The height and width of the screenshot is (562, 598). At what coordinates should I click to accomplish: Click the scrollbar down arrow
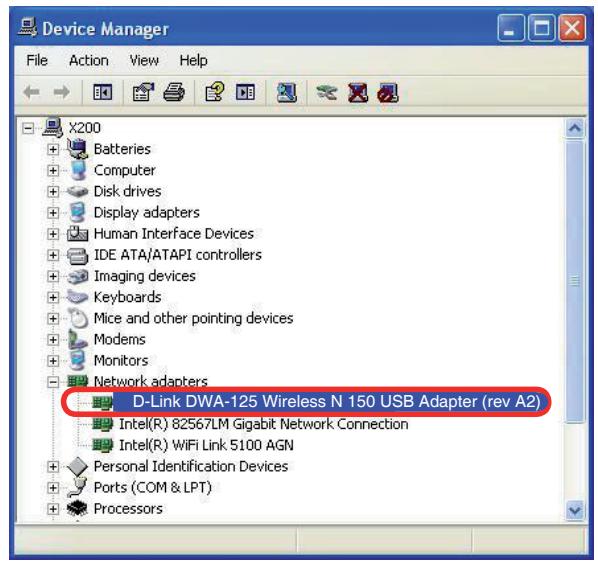(x=575, y=510)
